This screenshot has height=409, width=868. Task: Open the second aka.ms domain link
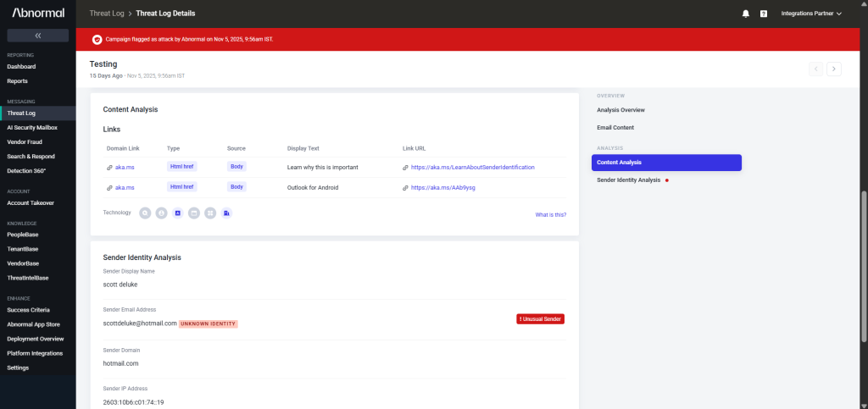coord(125,187)
